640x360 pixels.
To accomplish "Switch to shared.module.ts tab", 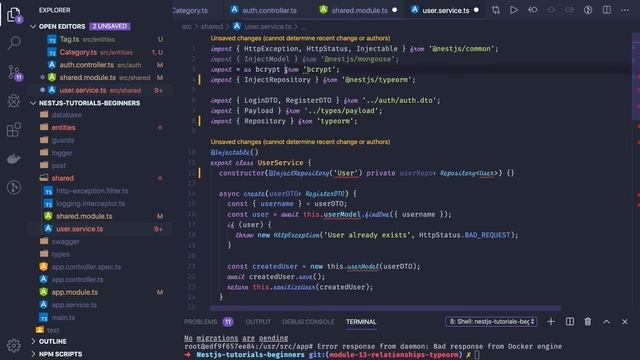I will pos(358,10).
